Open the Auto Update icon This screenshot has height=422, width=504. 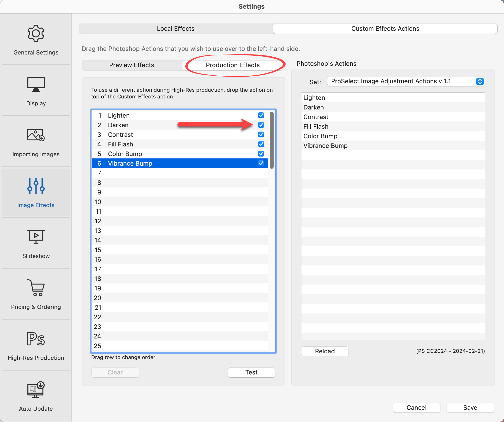pyautogui.click(x=36, y=389)
